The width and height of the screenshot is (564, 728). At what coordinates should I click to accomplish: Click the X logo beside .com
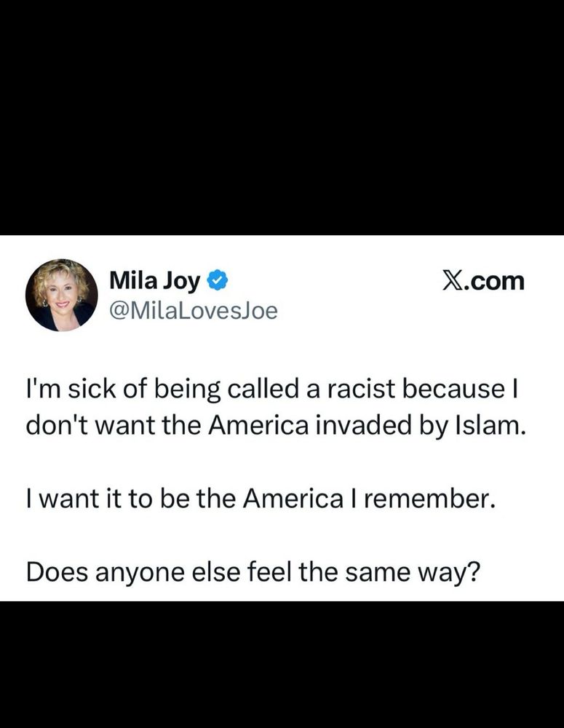(x=452, y=281)
